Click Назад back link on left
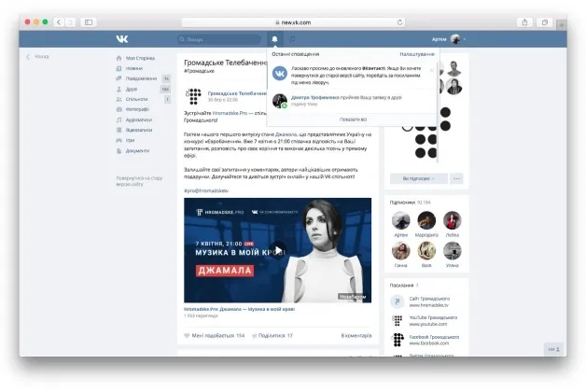586x392 pixels. click(x=42, y=56)
